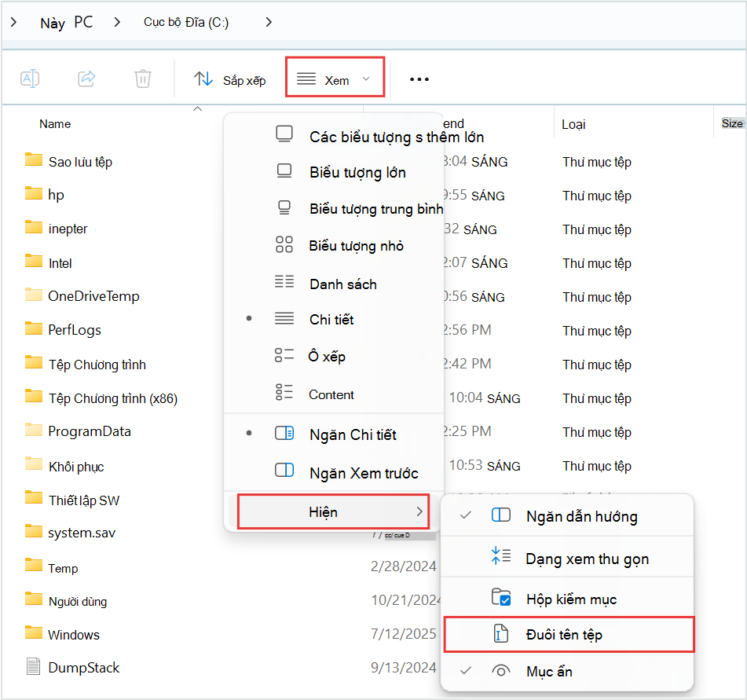Image resolution: width=747 pixels, height=700 pixels.
Task: Click Cục bộ Đĩa (C:) breadcrumb
Action: tap(186, 23)
